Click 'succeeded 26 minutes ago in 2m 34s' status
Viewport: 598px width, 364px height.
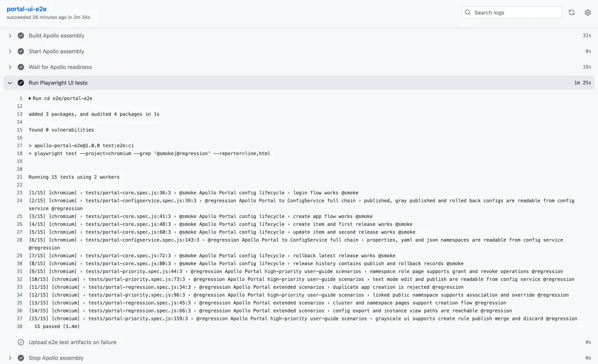pos(48,17)
